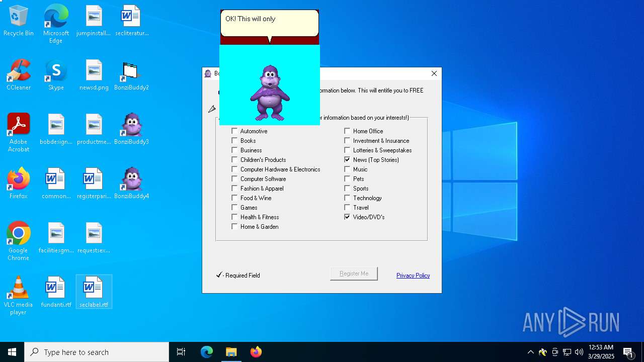Image resolution: width=644 pixels, height=362 pixels.
Task: Open Microsoft Edge desktop shortcut
Action: (x=56, y=24)
